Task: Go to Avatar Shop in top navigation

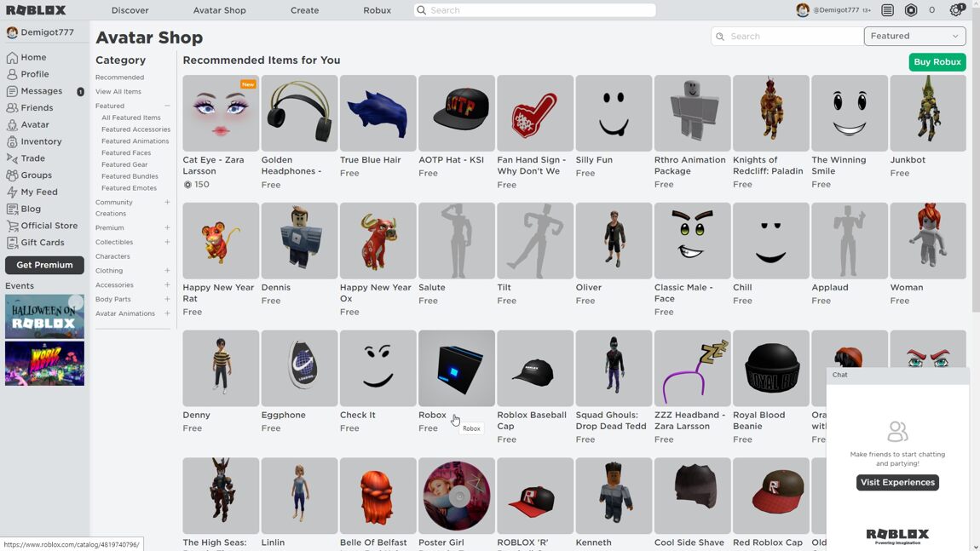Action: pyautogui.click(x=219, y=10)
